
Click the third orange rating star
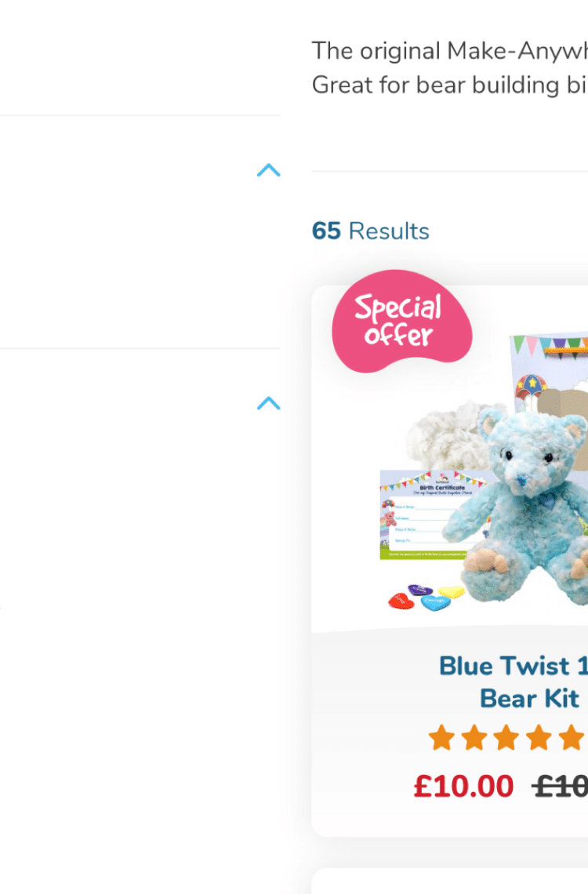coord(506,738)
